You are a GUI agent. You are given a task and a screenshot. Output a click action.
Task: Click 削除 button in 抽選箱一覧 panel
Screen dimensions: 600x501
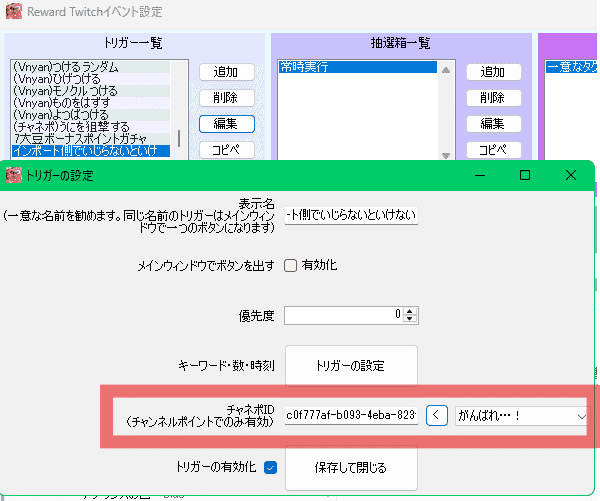point(494,98)
